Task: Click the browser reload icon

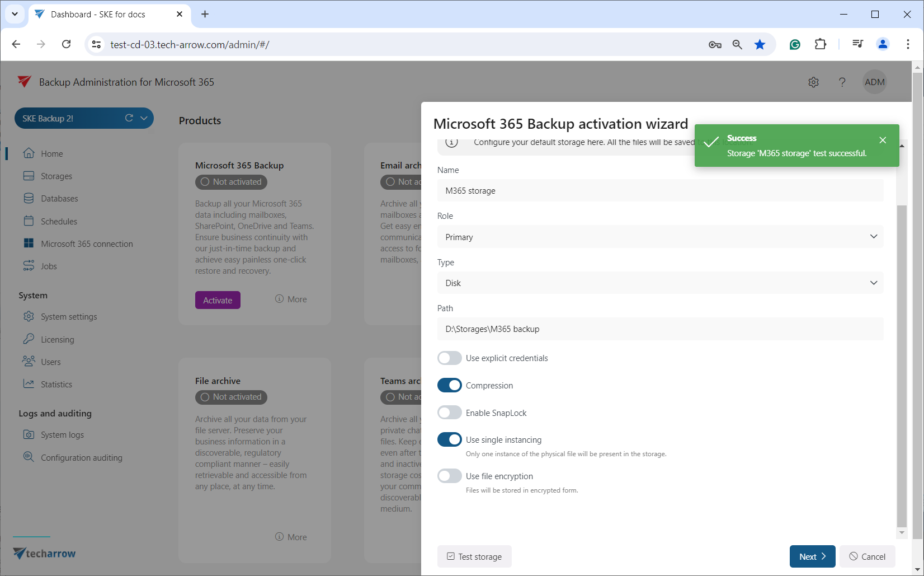Action: [x=66, y=44]
